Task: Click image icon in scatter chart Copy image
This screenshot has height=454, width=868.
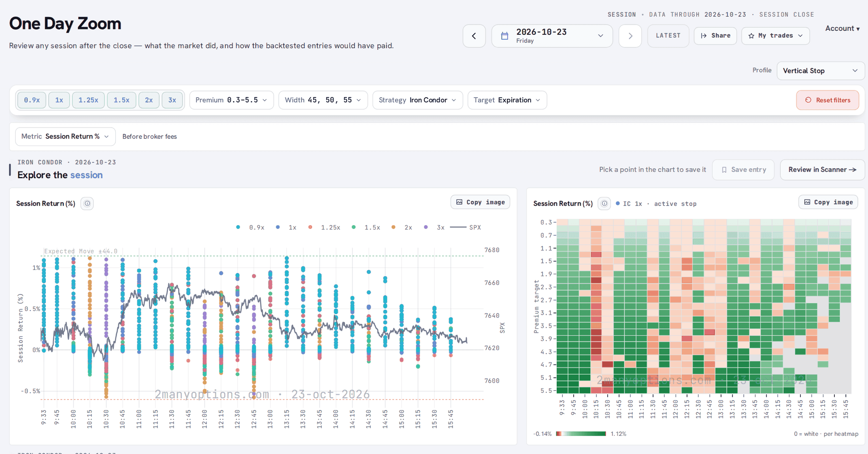Action: point(459,202)
